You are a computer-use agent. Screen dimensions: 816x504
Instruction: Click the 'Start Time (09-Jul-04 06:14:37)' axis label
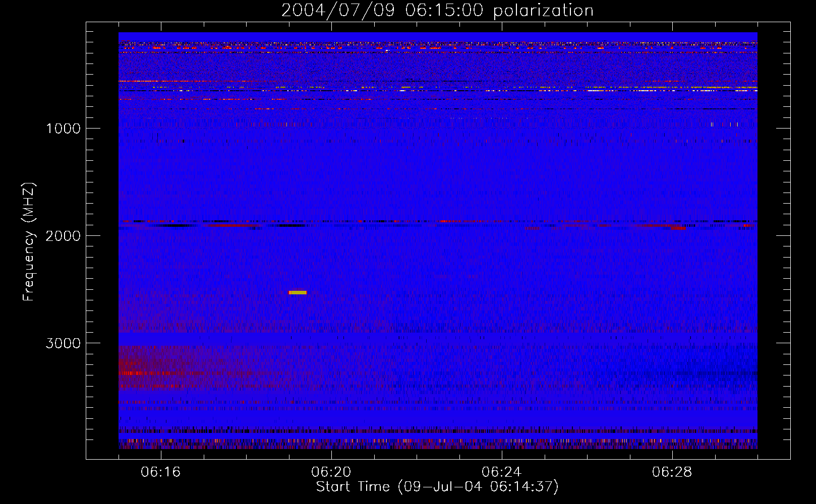pos(437,487)
